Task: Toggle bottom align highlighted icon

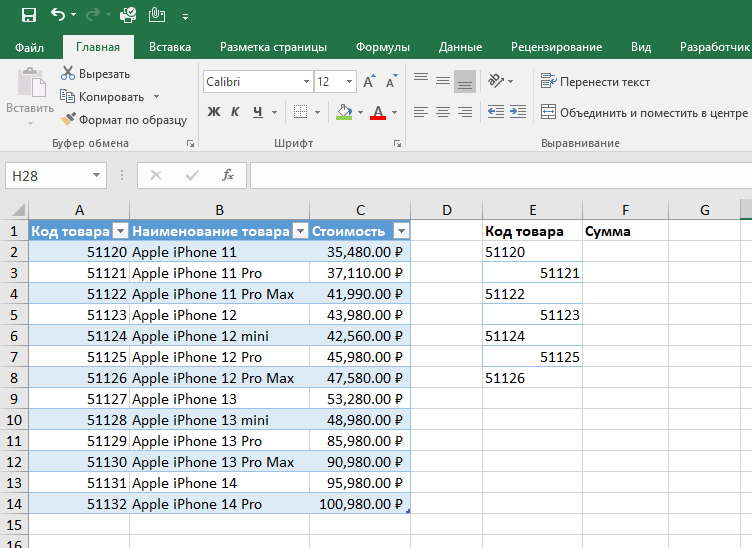Action: pyautogui.click(x=465, y=81)
